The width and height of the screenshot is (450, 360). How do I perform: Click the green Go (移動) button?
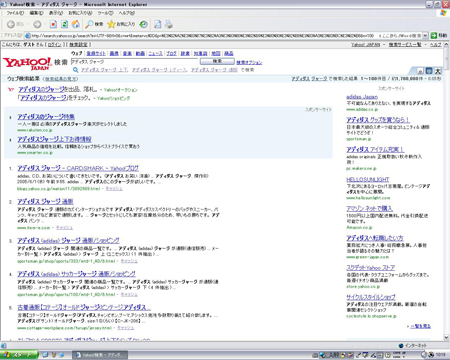[439, 35]
